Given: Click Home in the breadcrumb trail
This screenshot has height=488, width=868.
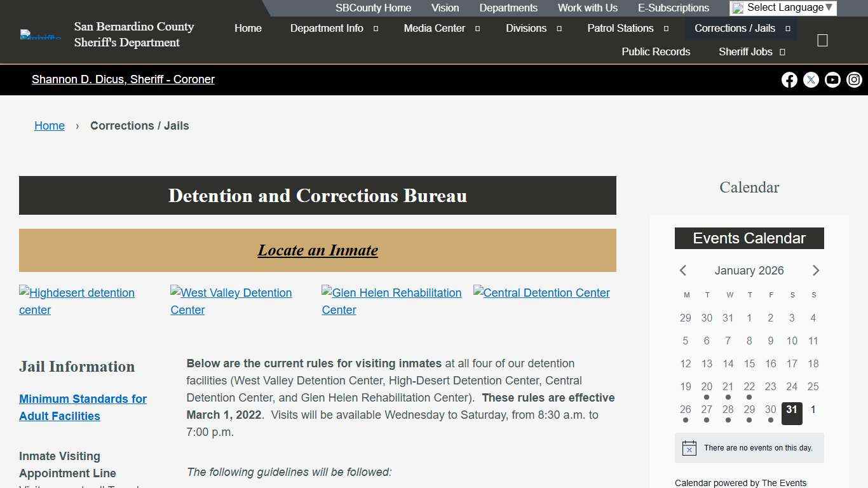Looking at the screenshot, I should tap(49, 125).
